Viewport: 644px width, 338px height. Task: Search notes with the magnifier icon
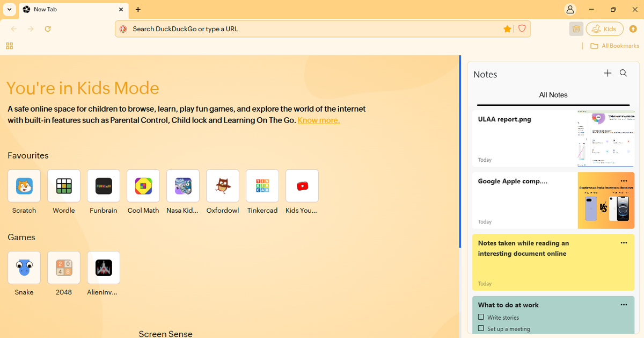(623, 73)
